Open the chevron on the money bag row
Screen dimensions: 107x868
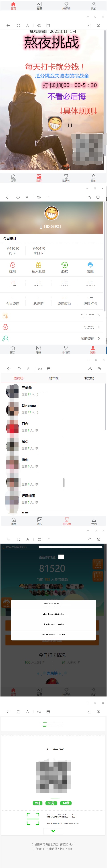[99, 327]
